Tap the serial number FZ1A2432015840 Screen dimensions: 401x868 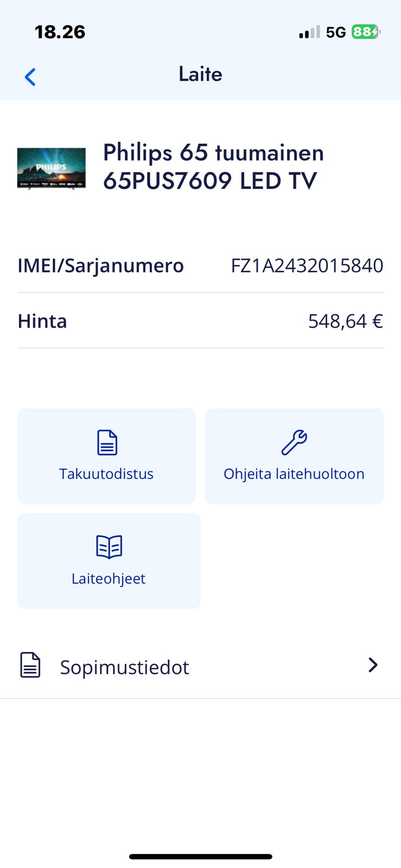point(307,266)
